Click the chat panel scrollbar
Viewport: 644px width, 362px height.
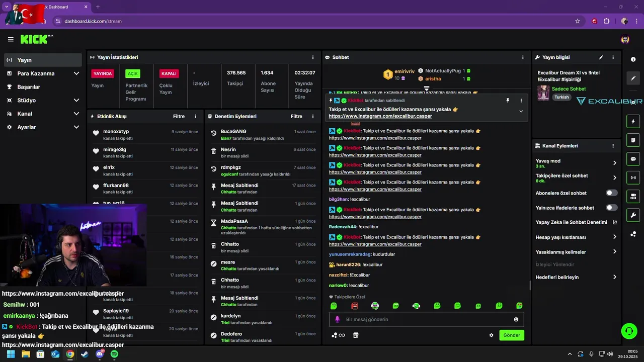530,286
